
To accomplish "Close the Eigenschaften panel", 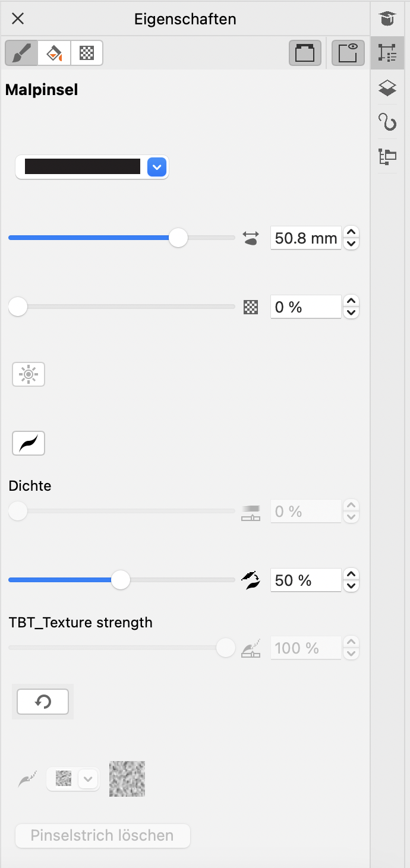I will tap(18, 19).
